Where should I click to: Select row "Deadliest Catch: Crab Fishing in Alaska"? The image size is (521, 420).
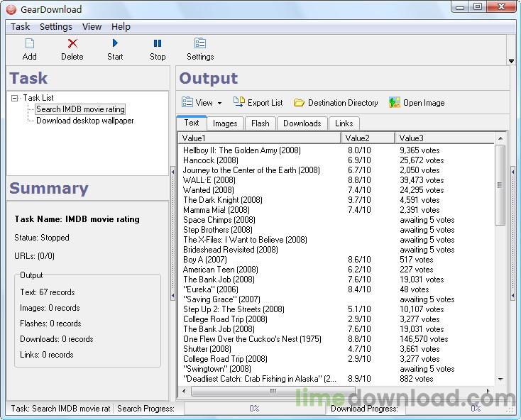click(336, 379)
